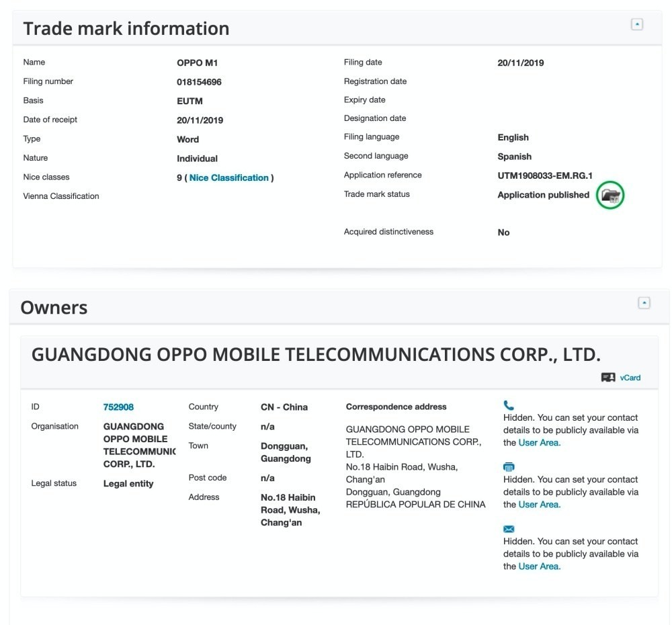Click the fax printer contact icon
The image size is (672, 625).
[x=509, y=467]
